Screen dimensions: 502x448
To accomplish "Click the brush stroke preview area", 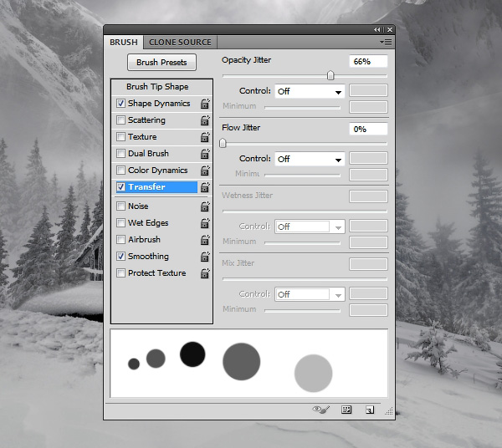I will (x=248, y=364).
